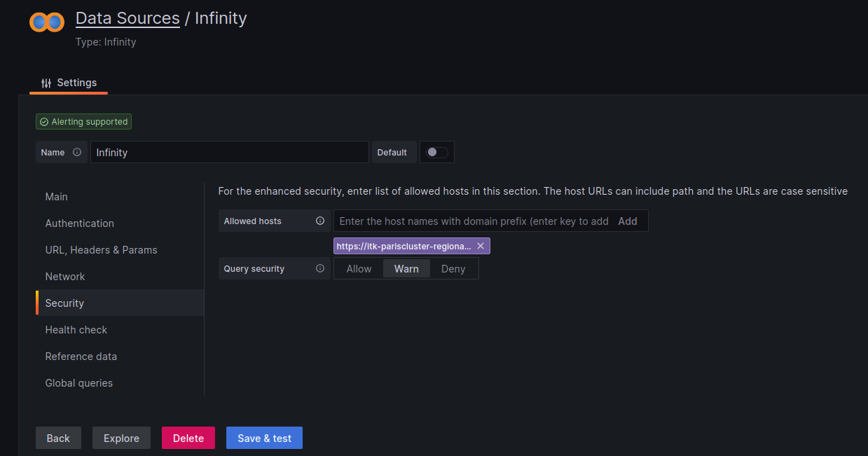Open the Settings tab

(69, 83)
